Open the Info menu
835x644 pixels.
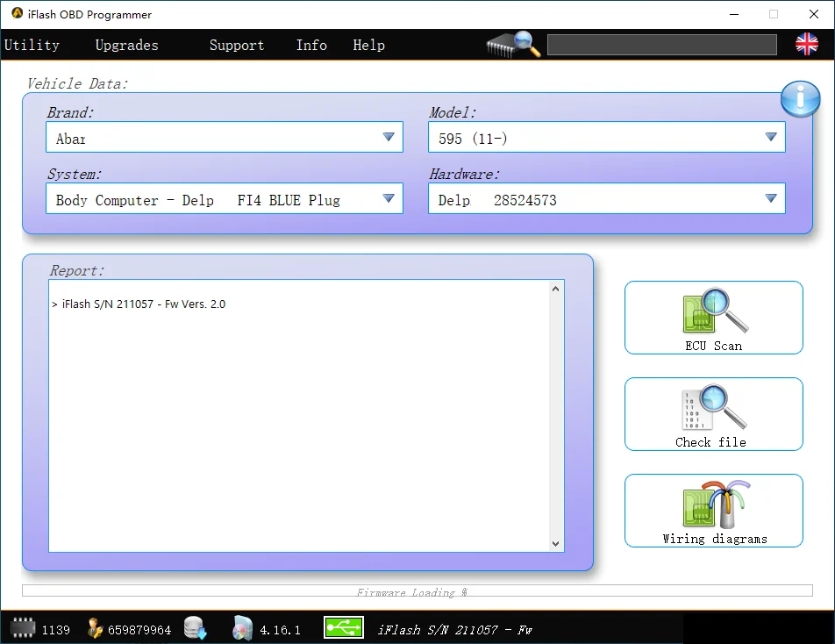[x=311, y=46]
